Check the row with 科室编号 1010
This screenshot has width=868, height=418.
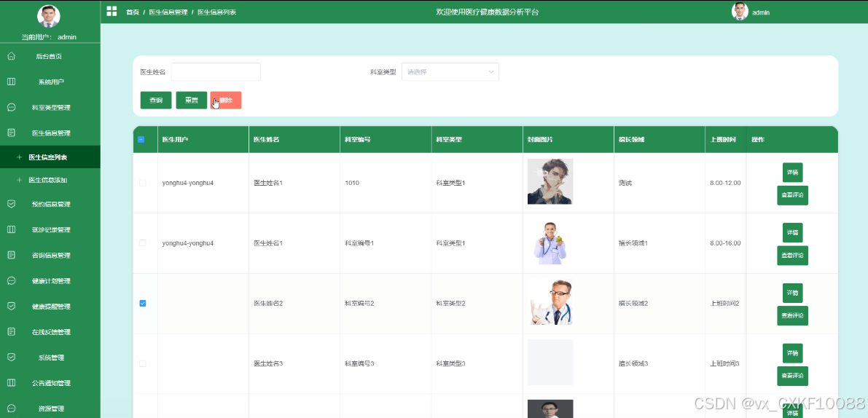pos(142,183)
